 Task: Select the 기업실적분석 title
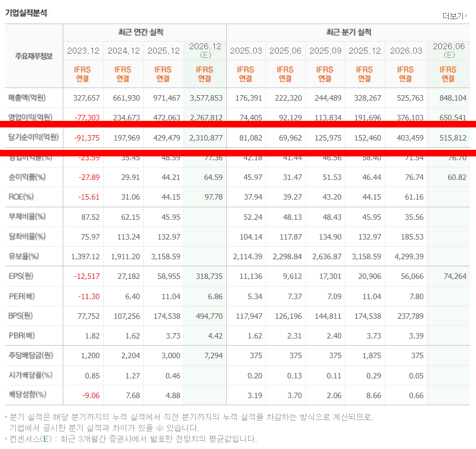pos(26,13)
